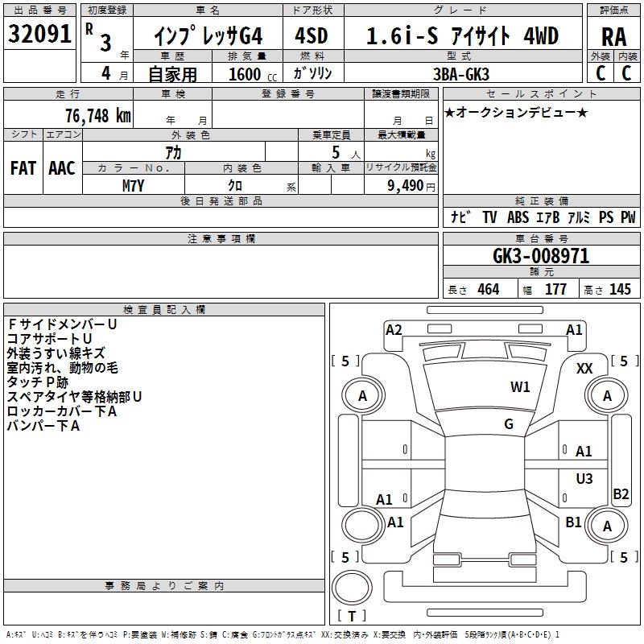Image resolution: width=644 pixels, height=644 pixels.
Task: Click the セールスポイント section header
Action: pos(541,93)
